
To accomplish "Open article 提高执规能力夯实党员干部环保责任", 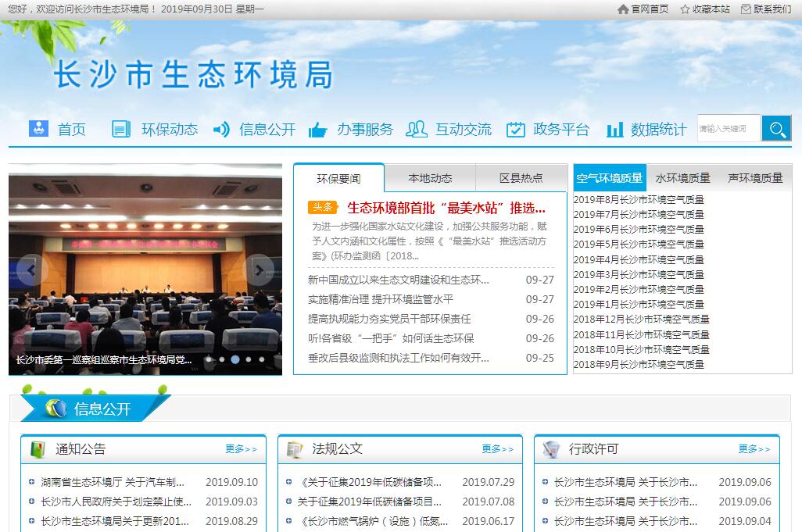I will 389,319.
